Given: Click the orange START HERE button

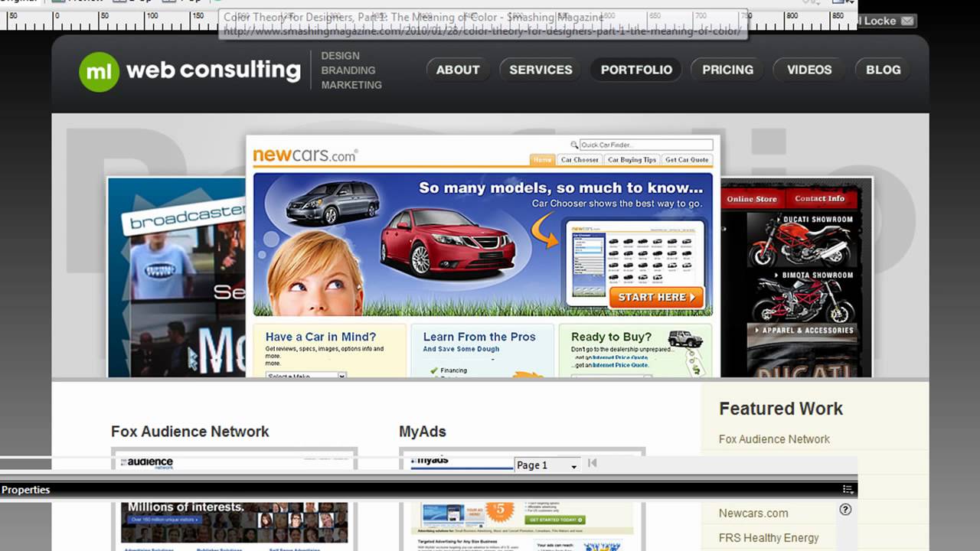Looking at the screenshot, I should [x=656, y=297].
